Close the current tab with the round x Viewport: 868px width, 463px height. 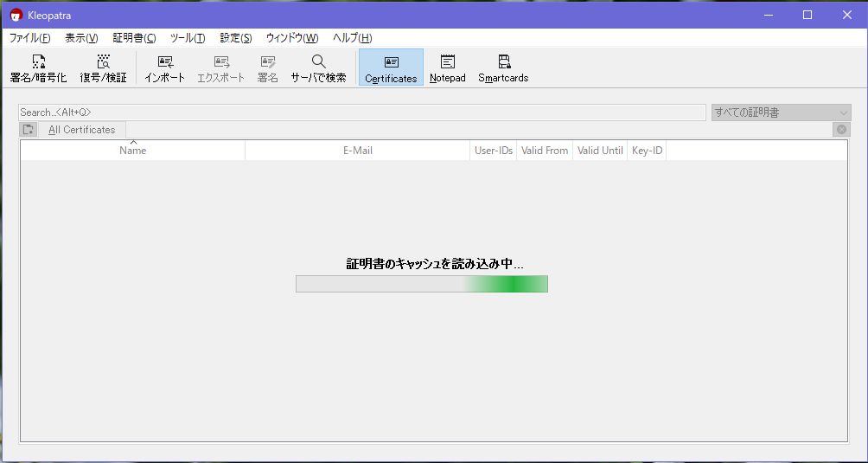(x=841, y=130)
